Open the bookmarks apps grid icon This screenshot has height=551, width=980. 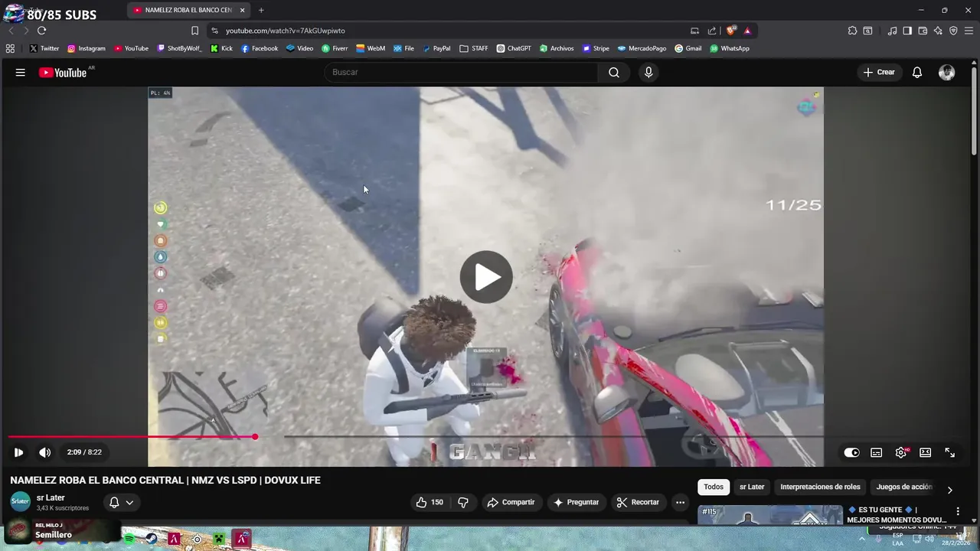coord(10,48)
